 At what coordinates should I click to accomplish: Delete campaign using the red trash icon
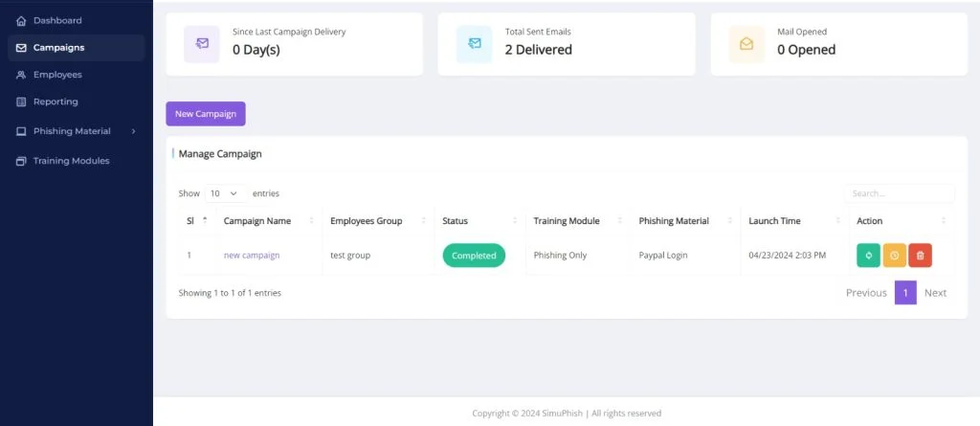[920, 256]
